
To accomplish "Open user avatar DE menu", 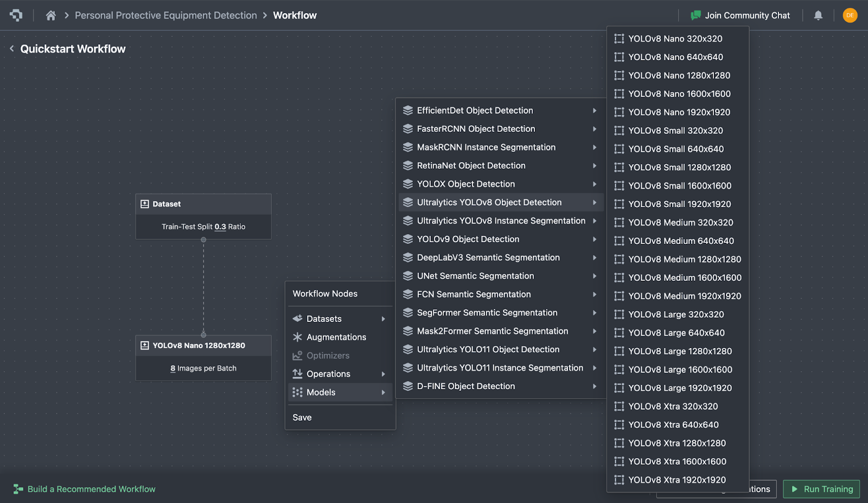I will coord(850,15).
